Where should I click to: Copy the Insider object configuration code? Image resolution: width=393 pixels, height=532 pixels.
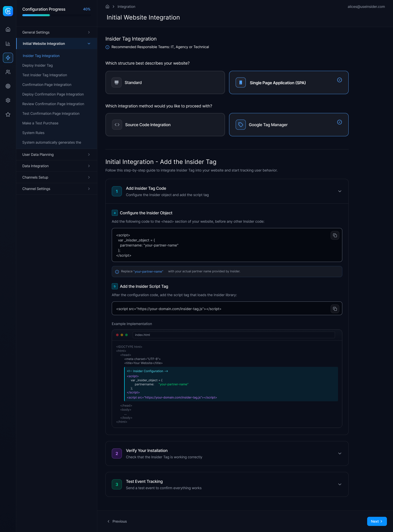point(335,235)
